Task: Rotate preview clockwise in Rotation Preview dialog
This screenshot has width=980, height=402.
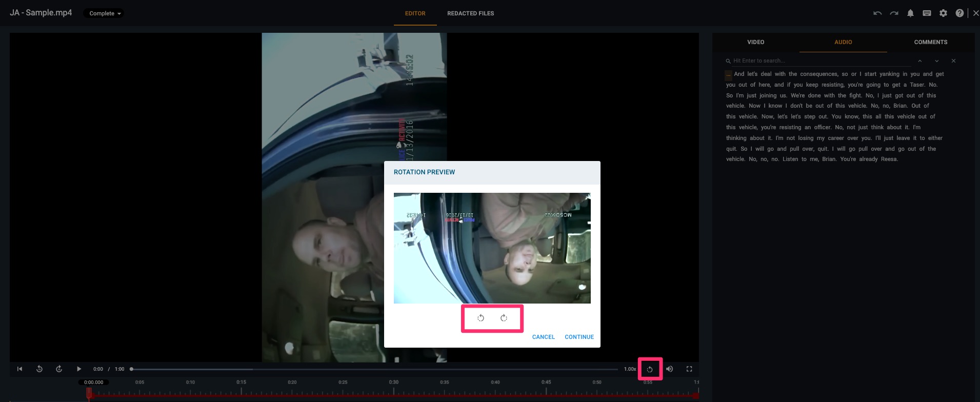Action: pos(504,318)
